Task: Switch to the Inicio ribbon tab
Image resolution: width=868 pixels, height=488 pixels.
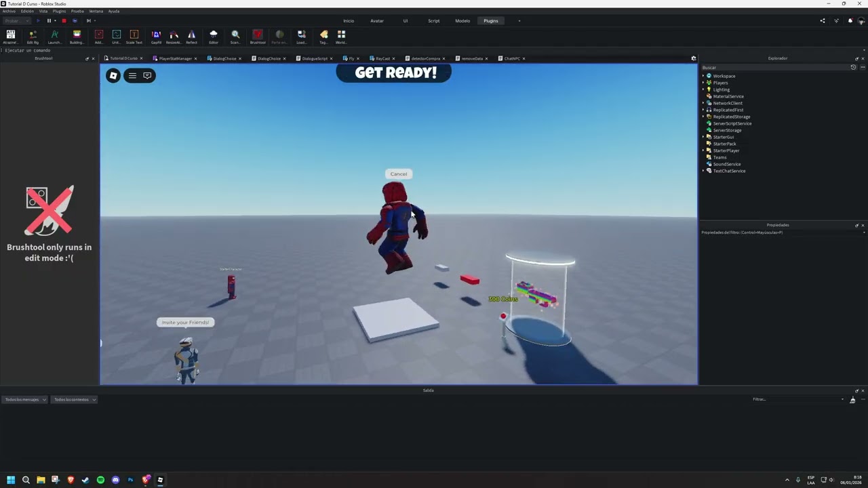Action: point(349,21)
